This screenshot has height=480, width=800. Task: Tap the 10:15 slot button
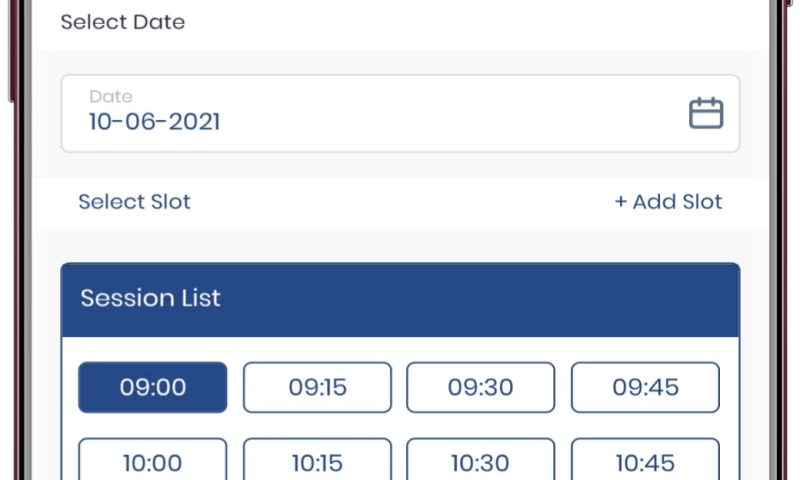(x=317, y=462)
